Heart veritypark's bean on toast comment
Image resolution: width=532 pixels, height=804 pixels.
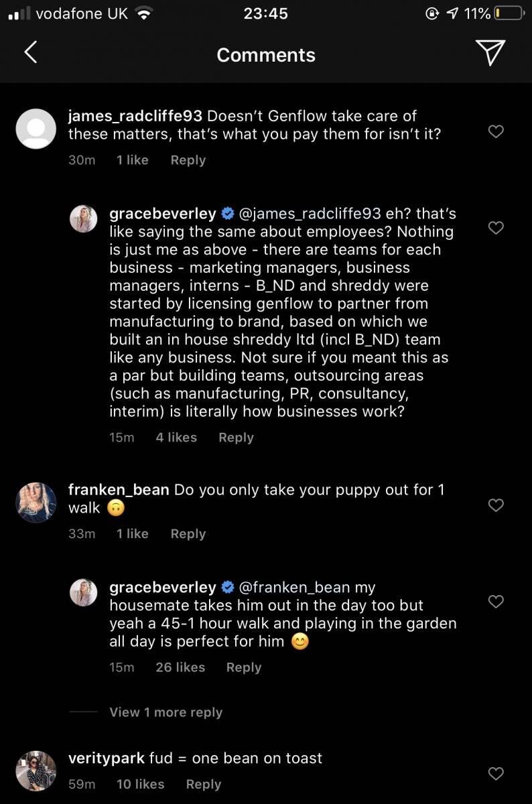pyautogui.click(x=496, y=774)
